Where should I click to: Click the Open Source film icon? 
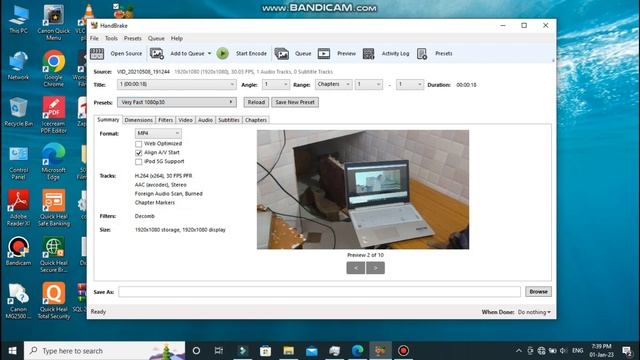97,53
